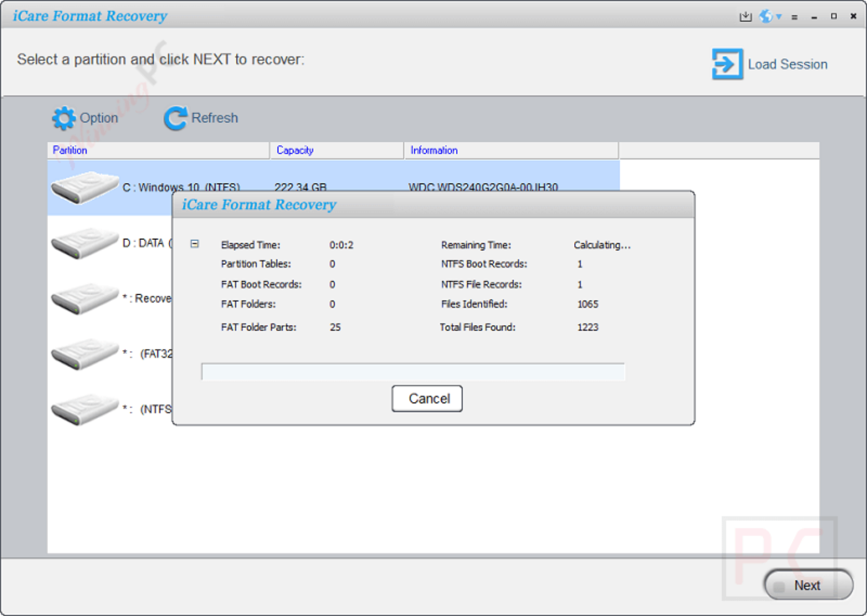Select the FAT32 partition drive icon
The width and height of the screenshot is (867, 616).
click(85, 353)
